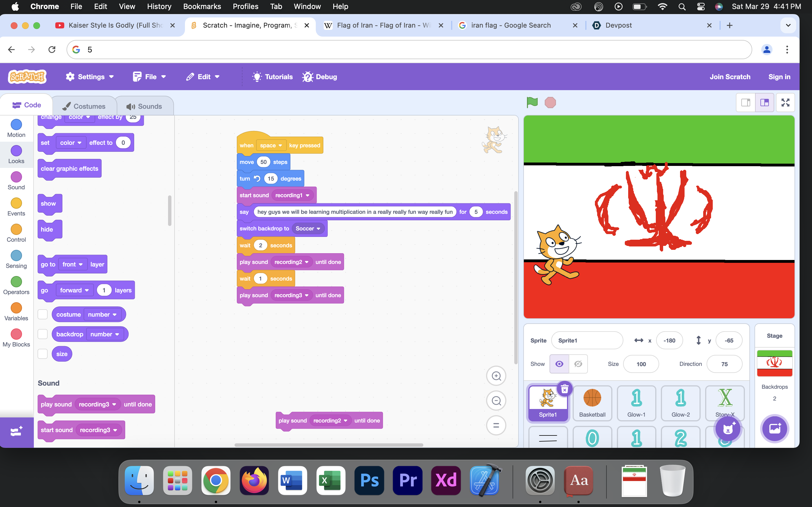812x507 pixels.
Task: Enter full screen stage mode
Action: [x=785, y=103]
